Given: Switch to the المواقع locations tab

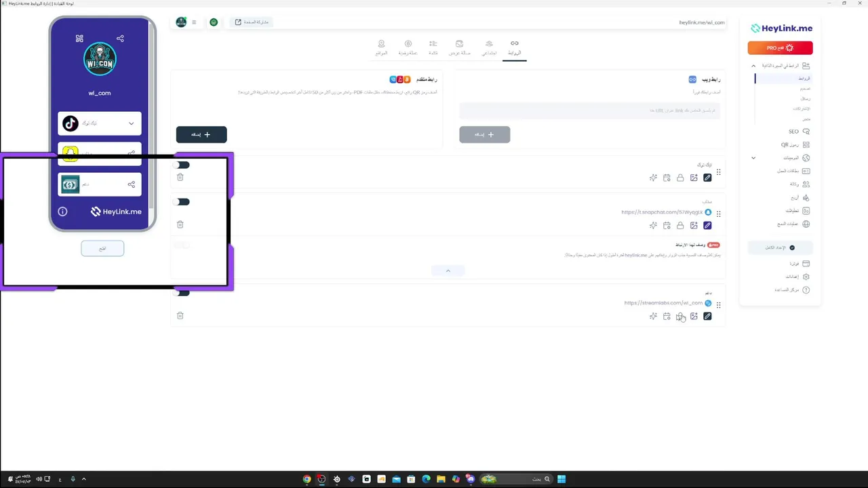Looking at the screenshot, I should (x=381, y=48).
